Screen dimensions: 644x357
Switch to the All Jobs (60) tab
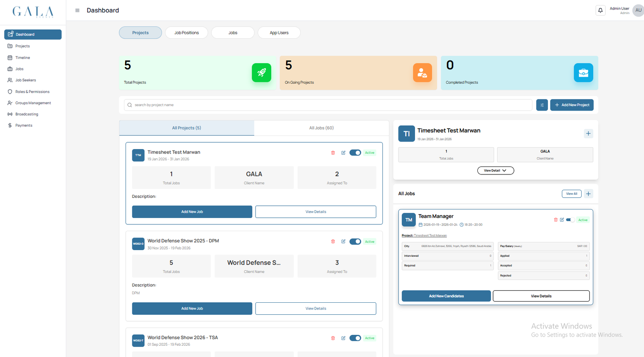(321, 128)
